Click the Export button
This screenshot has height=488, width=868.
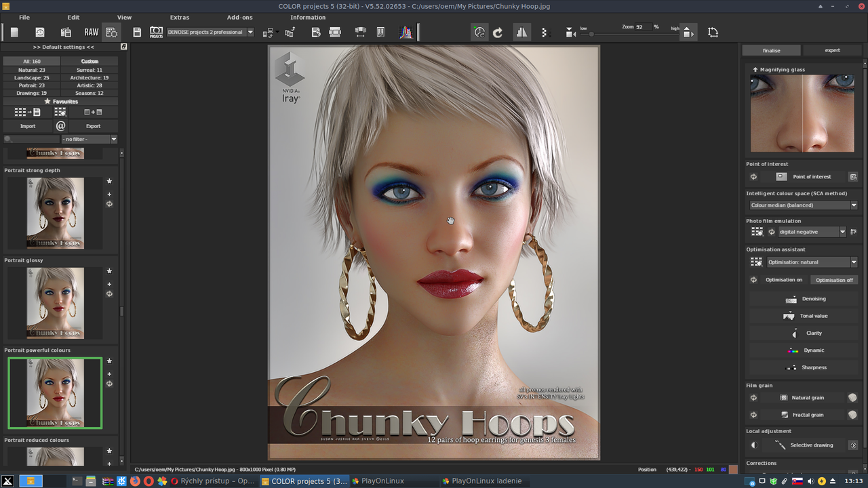click(x=93, y=125)
